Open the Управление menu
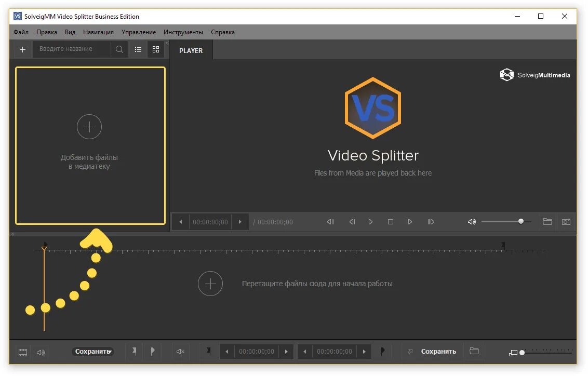Viewport: 588px width, 376px height. pos(139,32)
